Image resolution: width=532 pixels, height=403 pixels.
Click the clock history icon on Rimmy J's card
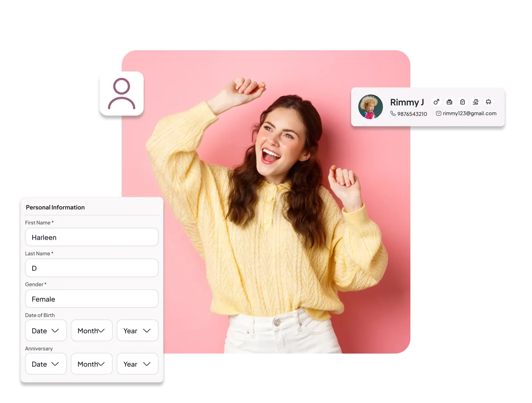[x=475, y=102]
